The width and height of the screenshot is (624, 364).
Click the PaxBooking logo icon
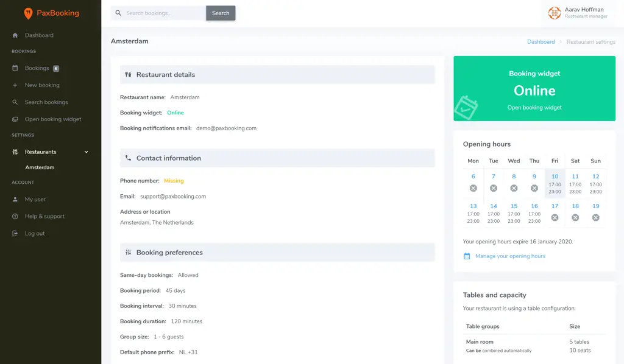coord(28,13)
